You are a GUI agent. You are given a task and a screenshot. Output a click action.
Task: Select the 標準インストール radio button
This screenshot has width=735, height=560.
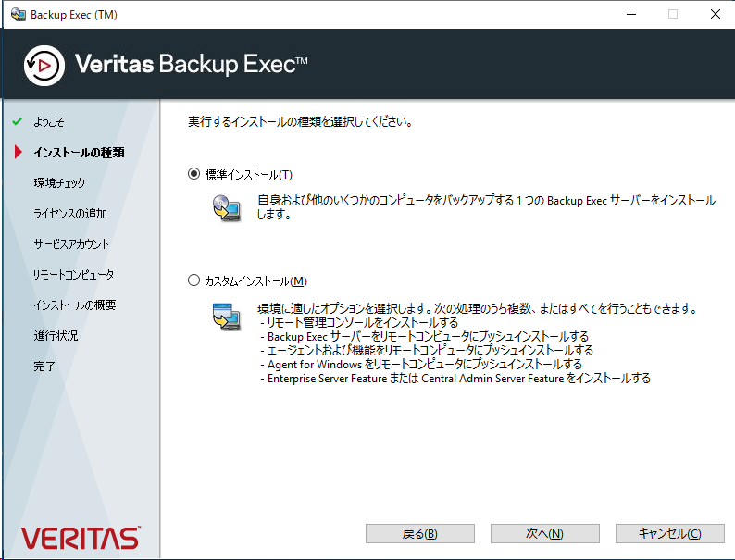(x=193, y=174)
